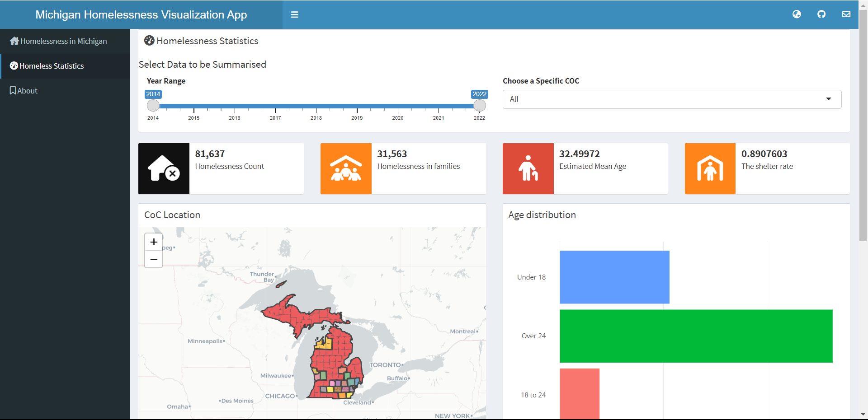Screen dimensions: 868x420
Task: Click the orange families icon tile
Action: click(346, 168)
